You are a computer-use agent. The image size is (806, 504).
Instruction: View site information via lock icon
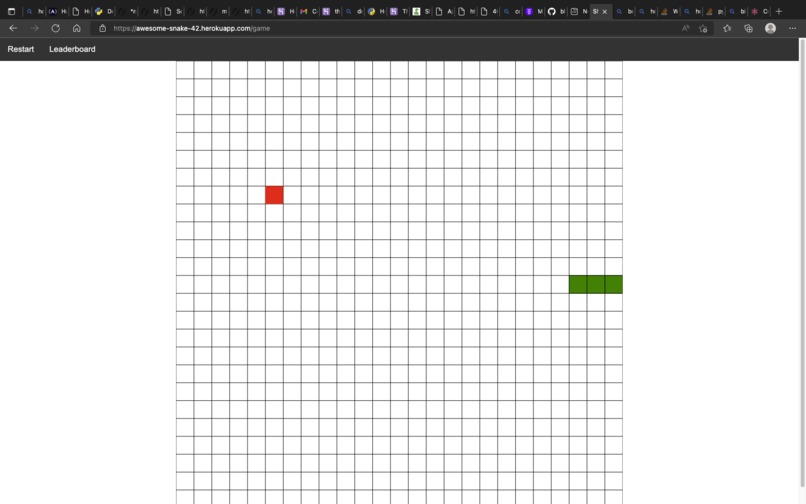point(102,28)
